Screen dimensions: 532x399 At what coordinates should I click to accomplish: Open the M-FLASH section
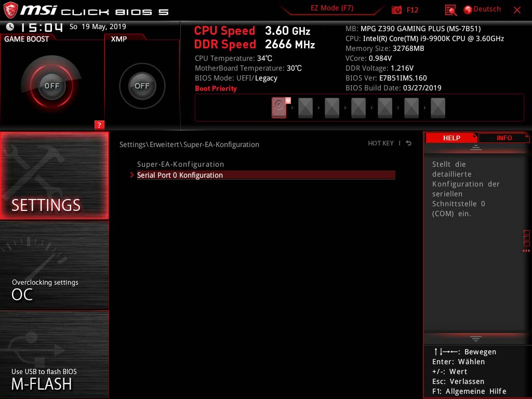tap(54, 354)
